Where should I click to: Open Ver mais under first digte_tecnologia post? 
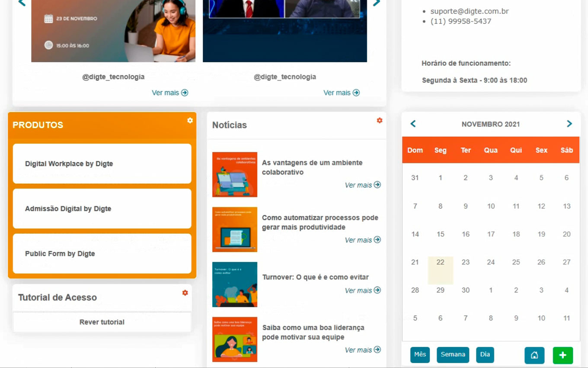170,93
